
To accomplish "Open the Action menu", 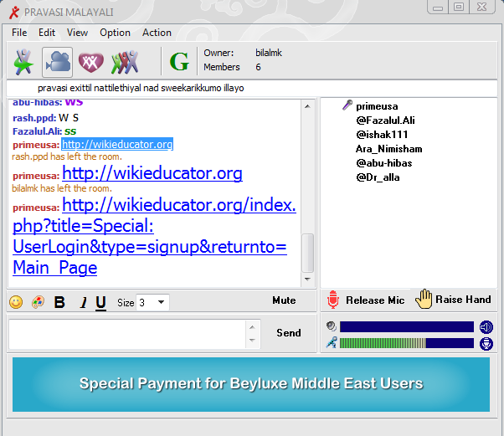I will point(157,33).
